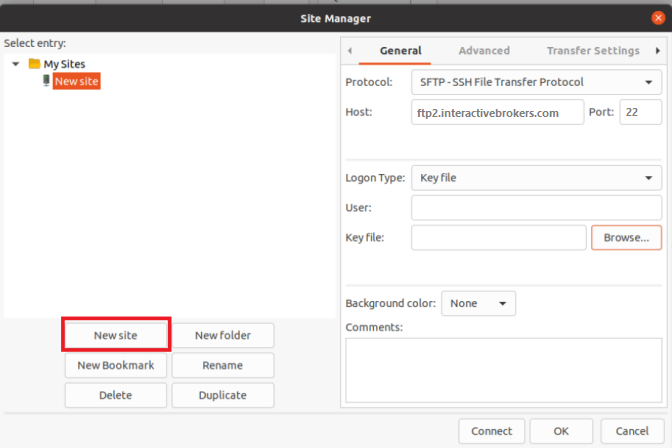
Task: Click the left tab scroll arrow
Action: pyautogui.click(x=350, y=51)
